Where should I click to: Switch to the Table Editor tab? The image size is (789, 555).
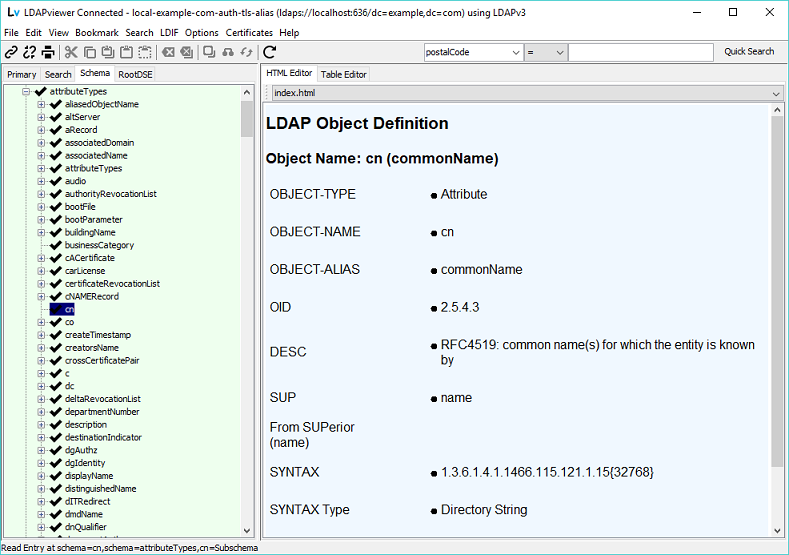[x=344, y=74]
